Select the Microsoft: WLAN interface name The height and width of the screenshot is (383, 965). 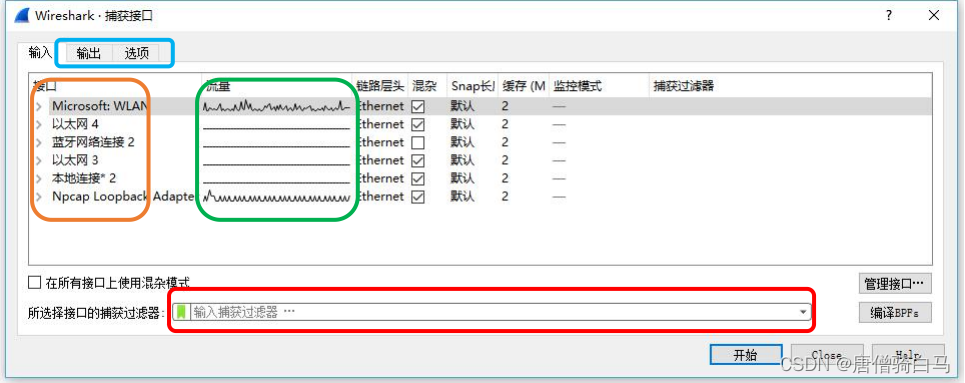[x=100, y=107]
